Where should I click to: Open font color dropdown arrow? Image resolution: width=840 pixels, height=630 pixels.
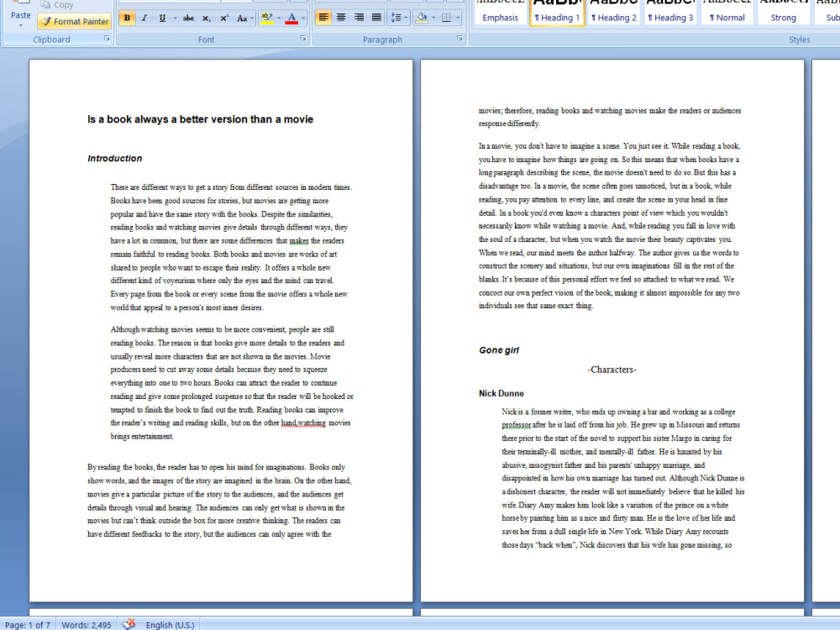303,18
